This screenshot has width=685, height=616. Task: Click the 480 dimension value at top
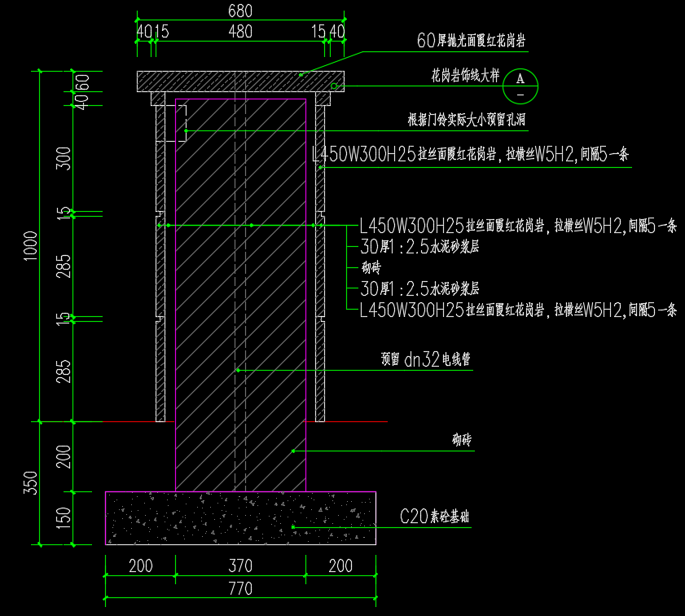click(x=240, y=32)
